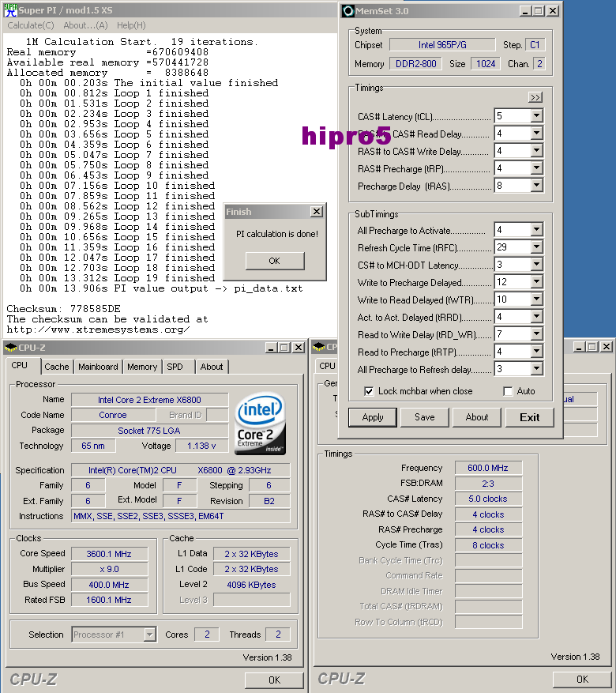The height and width of the screenshot is (693, 616).
Task: Click the Level 2 4096 KBytes value
Action: coord(251,585)
